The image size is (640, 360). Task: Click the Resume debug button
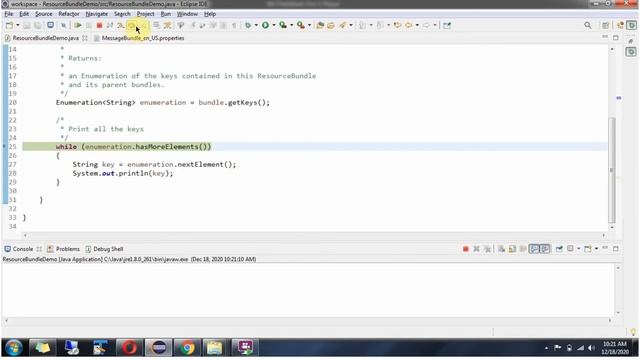(x=78, y=25)
